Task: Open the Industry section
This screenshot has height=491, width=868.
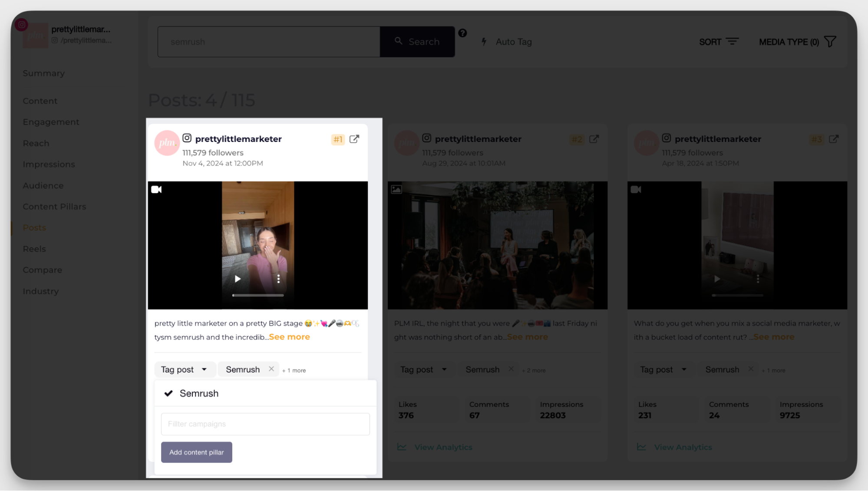Action: [x=40, y=291]
